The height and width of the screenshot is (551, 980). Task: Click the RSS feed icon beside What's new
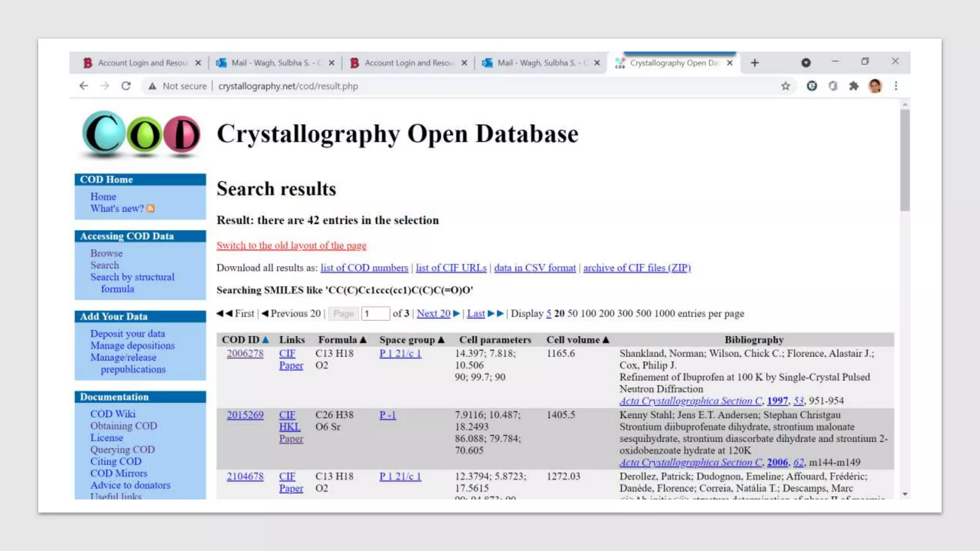(151, 209)
